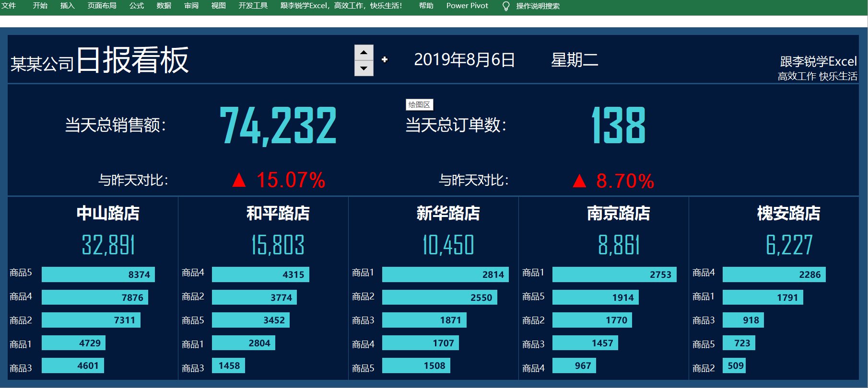Select the bar showing 1914
The image size is (868, 388).
(x=596, y=297)
